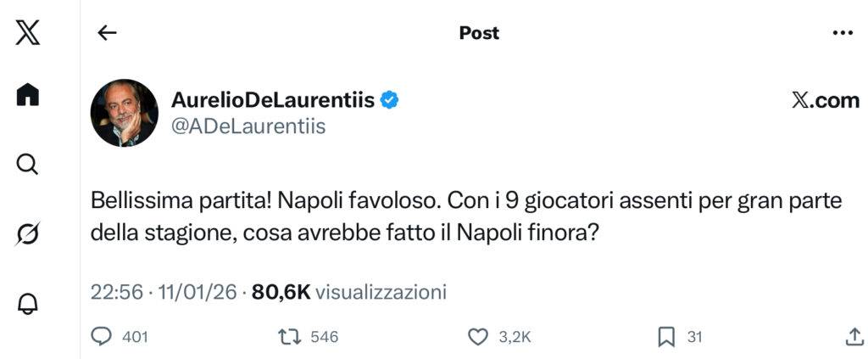
Task: View the 80,6K visualizzazioni count
Action: pos(349,292)
